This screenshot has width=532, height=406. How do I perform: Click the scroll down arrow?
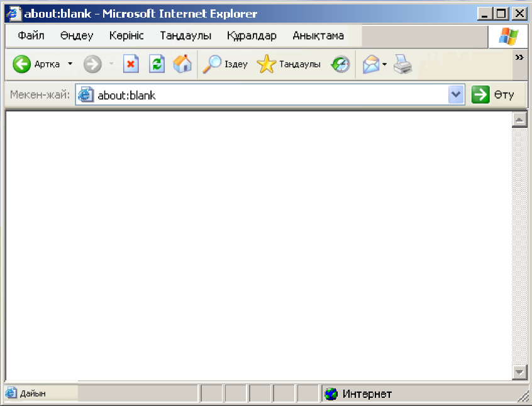coord(519,371)
